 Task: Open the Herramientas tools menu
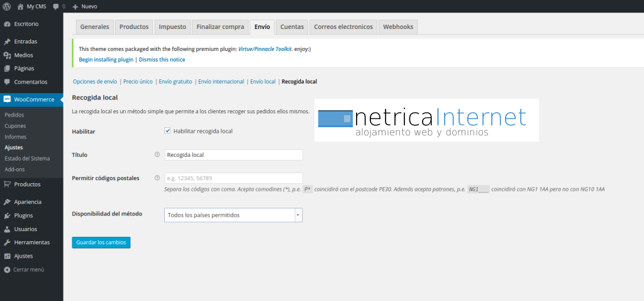[31, 242]
